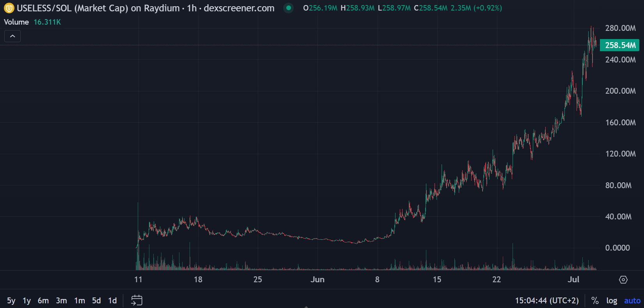Click the current price label 258.54M

coord(620,45)
